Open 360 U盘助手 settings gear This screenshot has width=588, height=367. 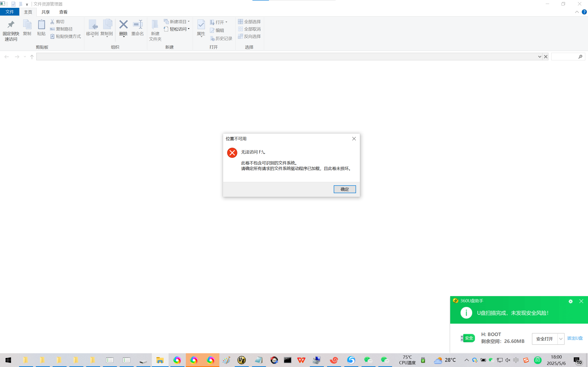[571, 301]
